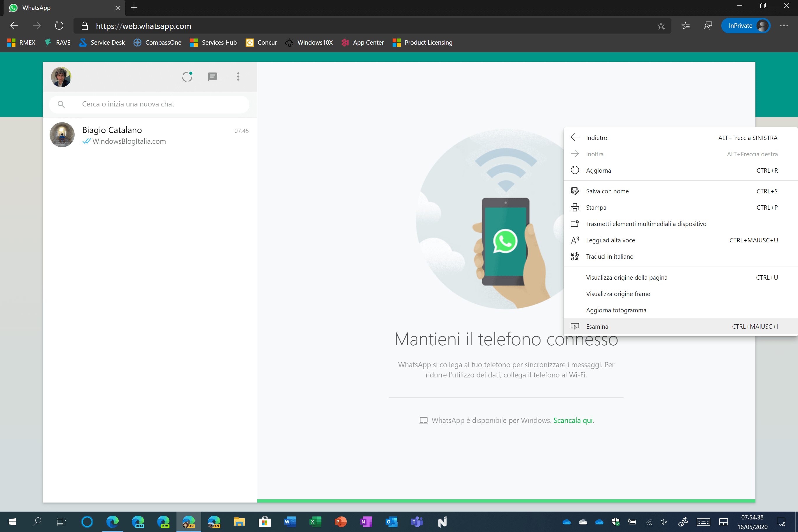Choose 'Aggiorna' from the context menu

pos(681,170)
